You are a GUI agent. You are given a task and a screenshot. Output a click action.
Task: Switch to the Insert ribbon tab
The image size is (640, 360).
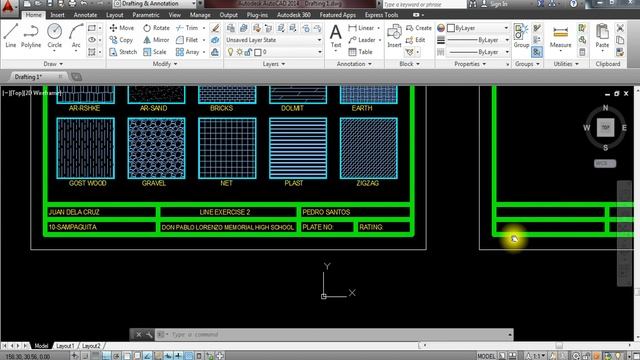tap(57, 15)
